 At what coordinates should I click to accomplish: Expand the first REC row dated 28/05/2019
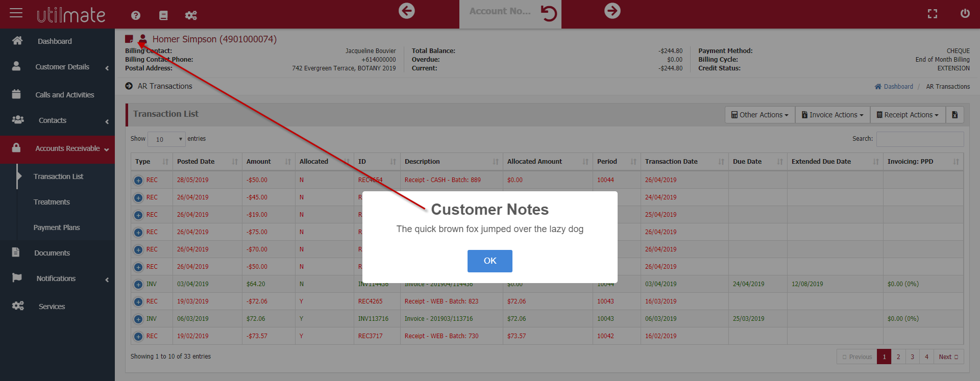138,181
